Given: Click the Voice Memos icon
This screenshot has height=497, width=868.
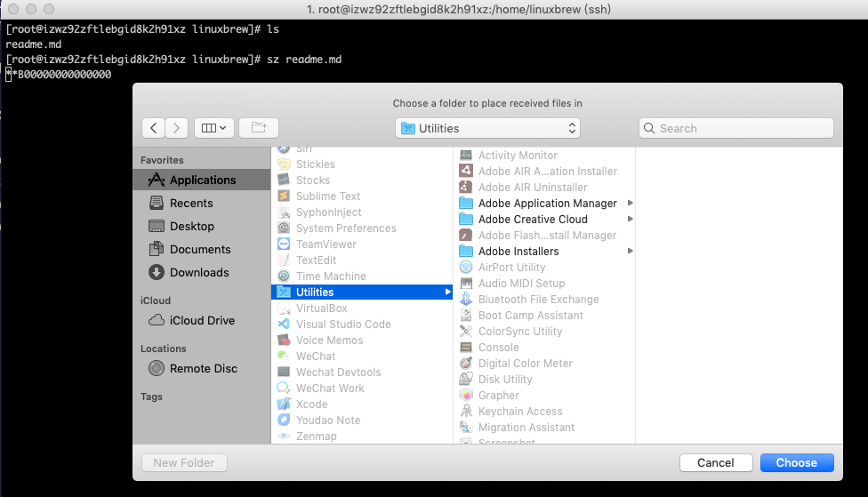Looking at the screenshot, I should 284,341.
